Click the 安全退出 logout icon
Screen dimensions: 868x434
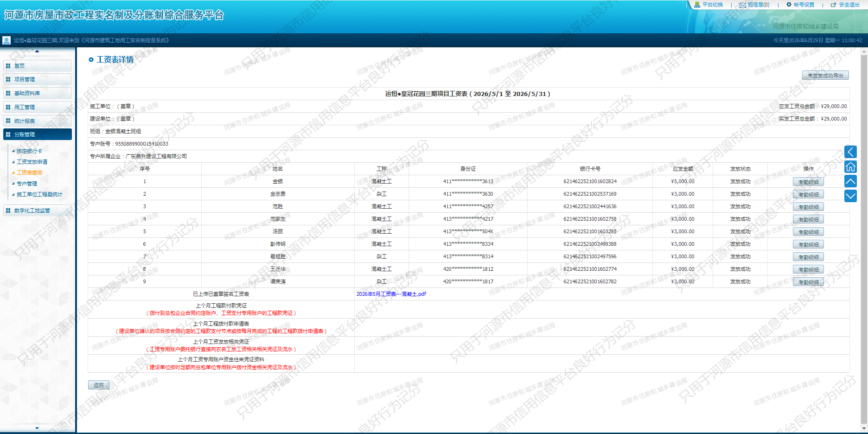tap(834, 5)
